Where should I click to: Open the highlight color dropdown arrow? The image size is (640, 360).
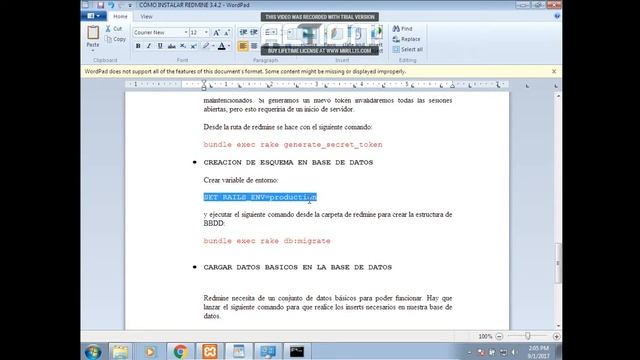point(213,46)
